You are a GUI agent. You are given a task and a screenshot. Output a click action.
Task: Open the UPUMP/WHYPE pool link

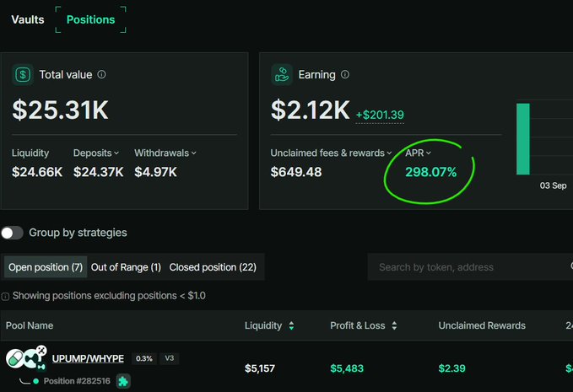[x=88, y=359]
